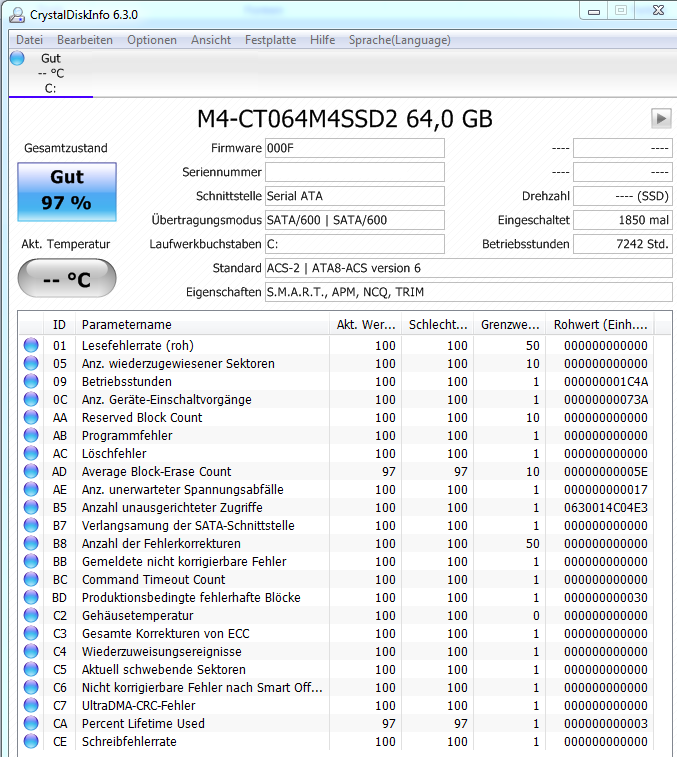
Task: Click the Firmware field showing 000F
Action: point(355,148)
